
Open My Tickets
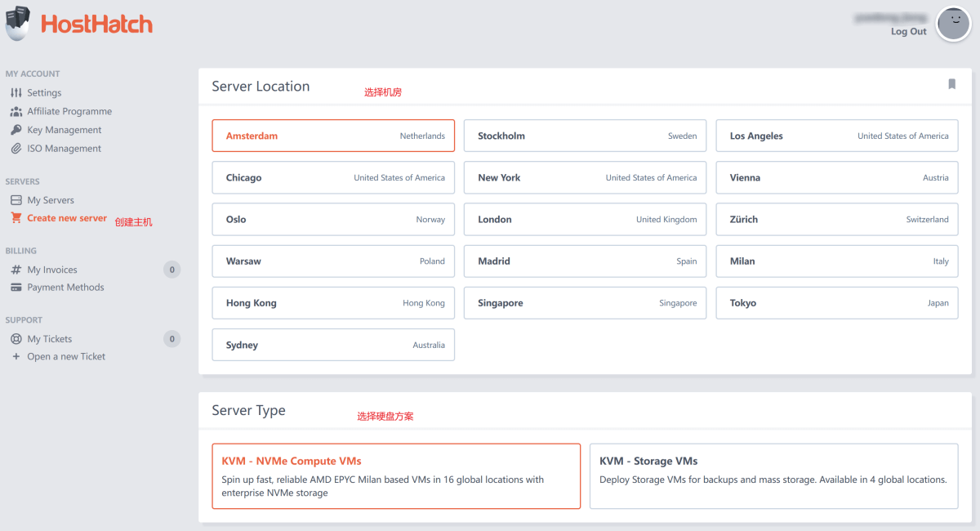50,339
